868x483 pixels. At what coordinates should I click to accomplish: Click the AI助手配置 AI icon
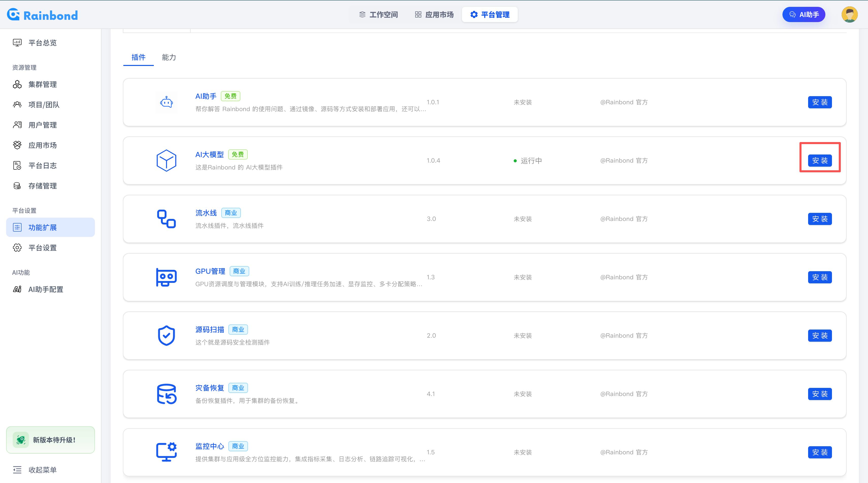[17, 289]
